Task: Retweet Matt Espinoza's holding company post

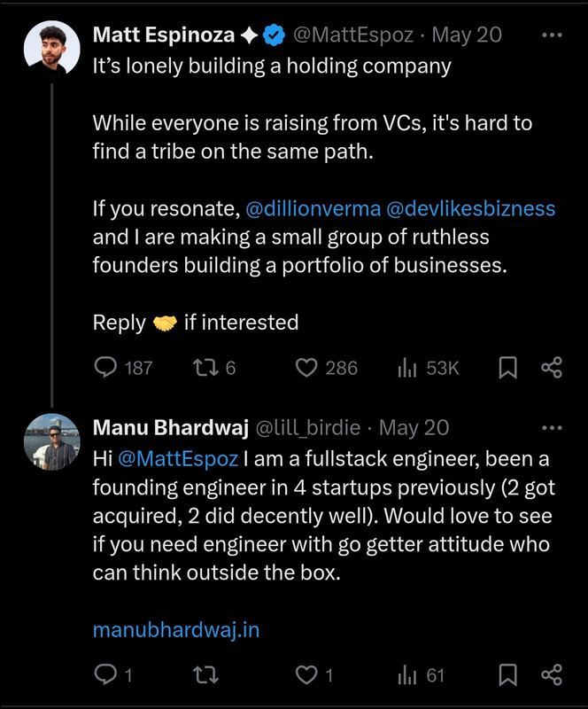Action: pyautogui.click(x=205, y=368)
